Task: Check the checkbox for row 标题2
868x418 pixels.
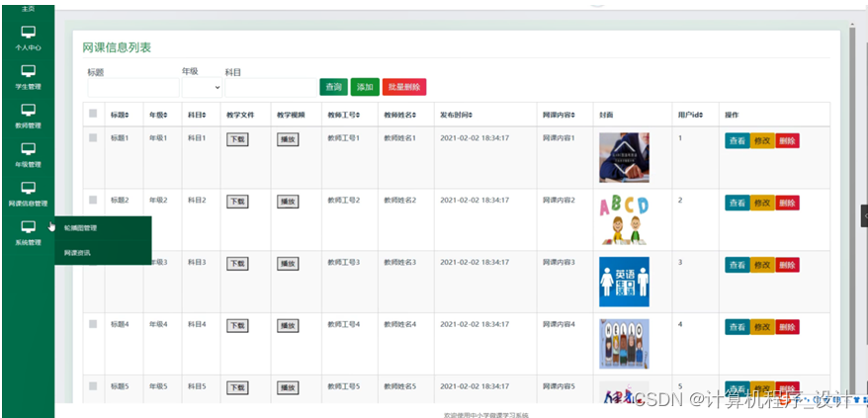Action: coord(93,200)
